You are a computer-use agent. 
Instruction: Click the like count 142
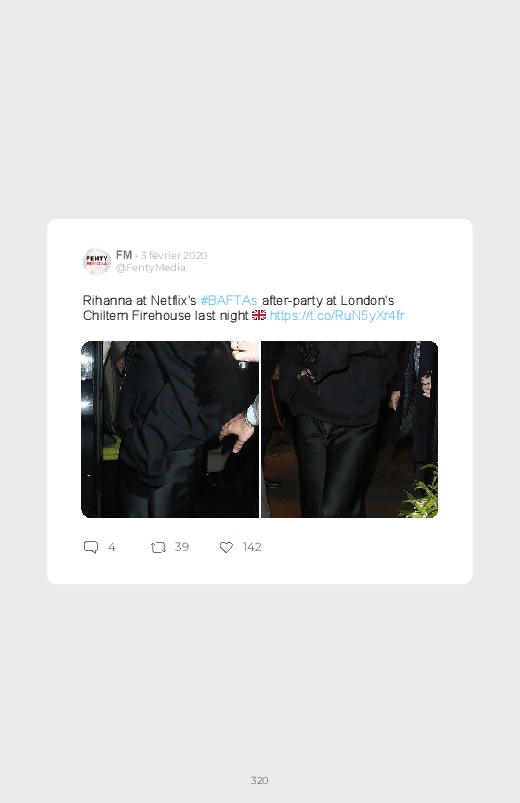[x=252, y=547]
